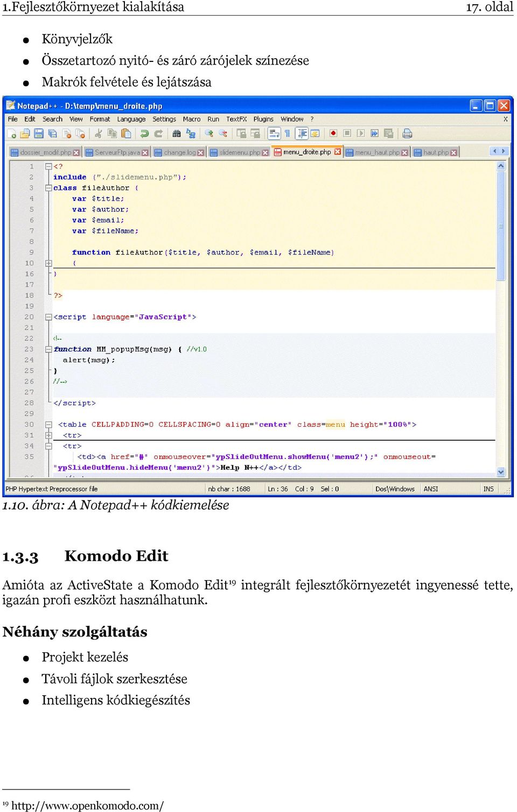The width and height of the screenshot is (517, 812).
Task: Click the editor scrollbar up arrow
Action: 501,166
